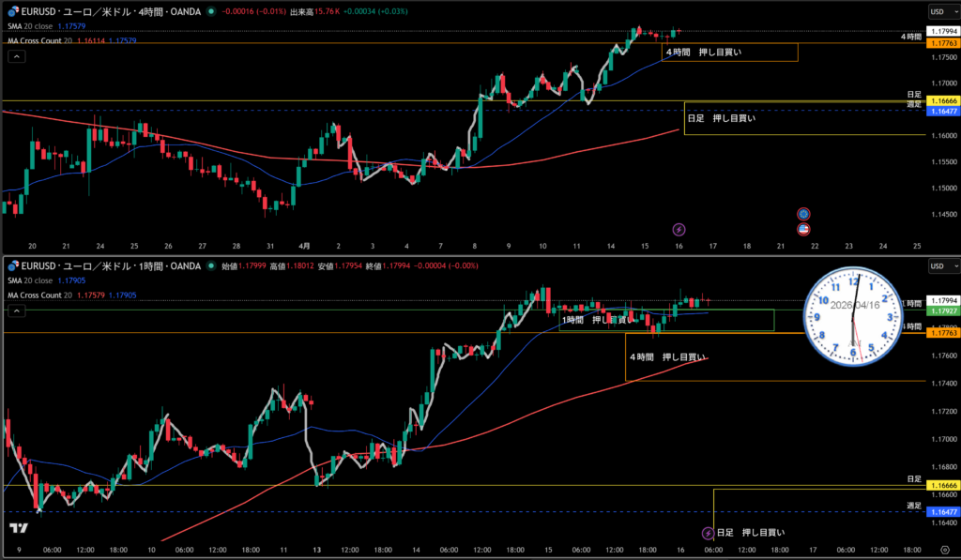
Task: Collapse indicator legend on the 4-hour chart
Action: click(x=16, y=56)
